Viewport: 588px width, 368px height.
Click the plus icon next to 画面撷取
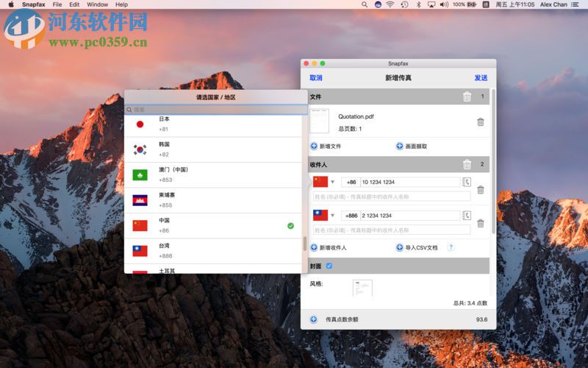[x=400, y=146]
